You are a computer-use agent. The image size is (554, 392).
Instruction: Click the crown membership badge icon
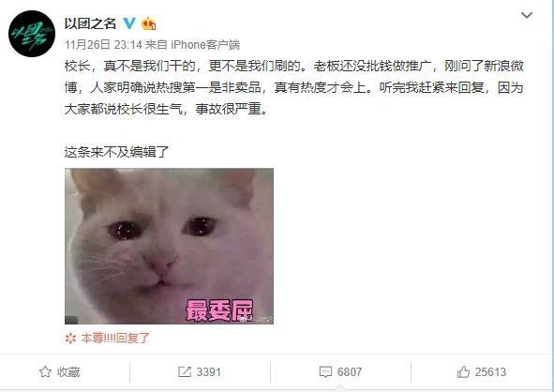[x=149, y=23]
